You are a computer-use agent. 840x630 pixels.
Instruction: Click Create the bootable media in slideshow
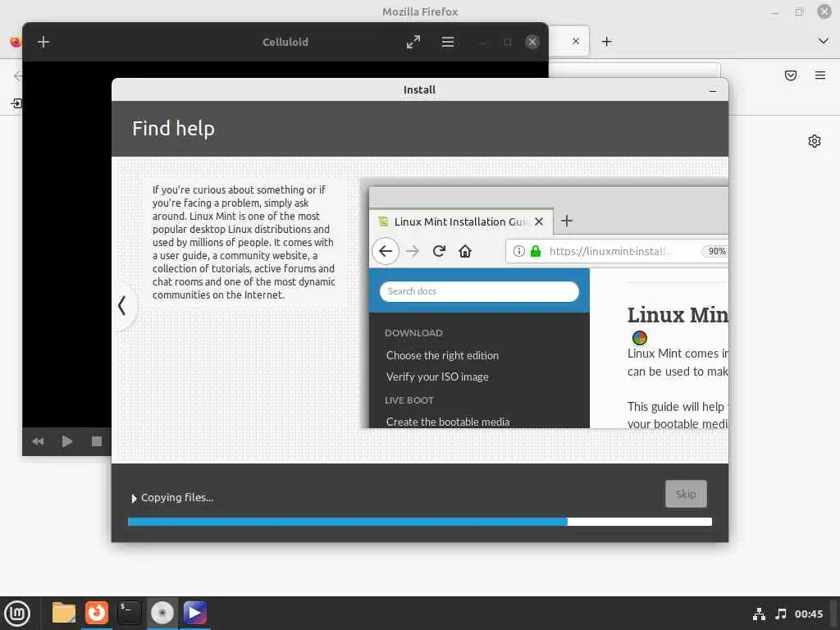click(448, 422)
